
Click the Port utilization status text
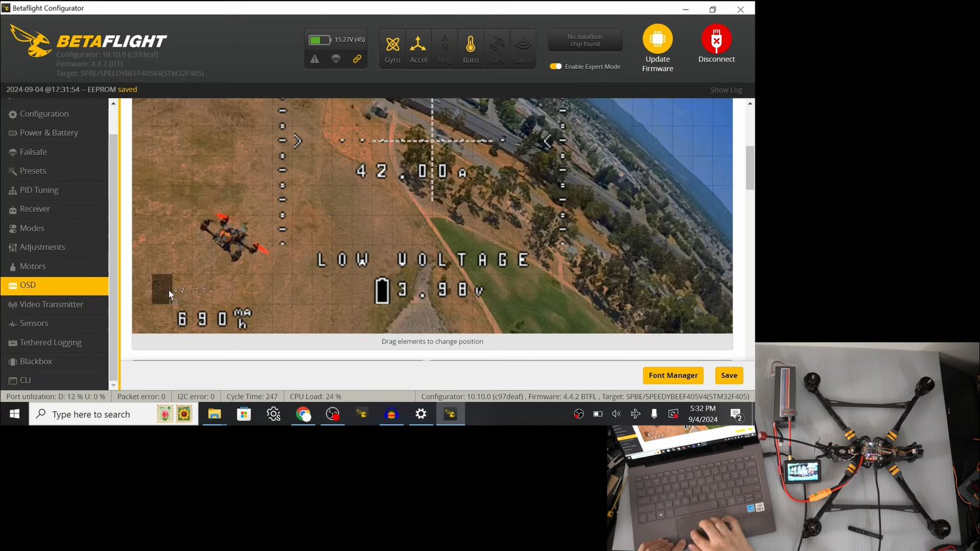(x=56, y=397)
